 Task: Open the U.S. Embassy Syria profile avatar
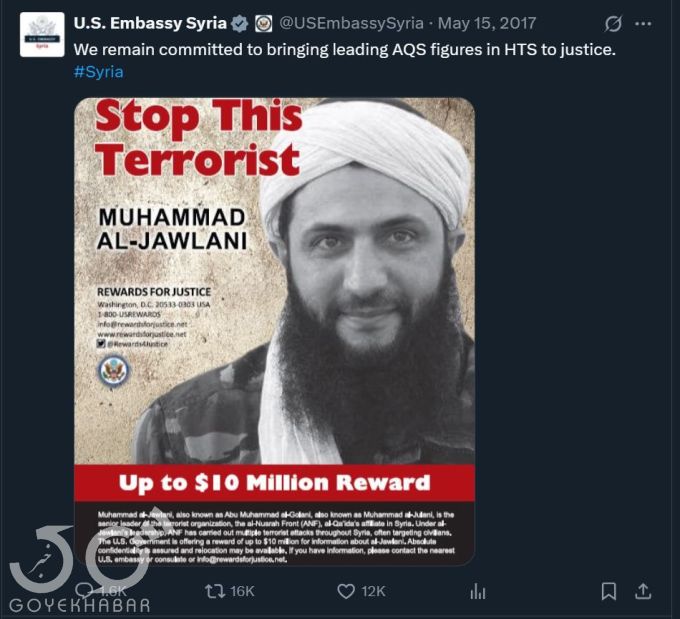42,35
